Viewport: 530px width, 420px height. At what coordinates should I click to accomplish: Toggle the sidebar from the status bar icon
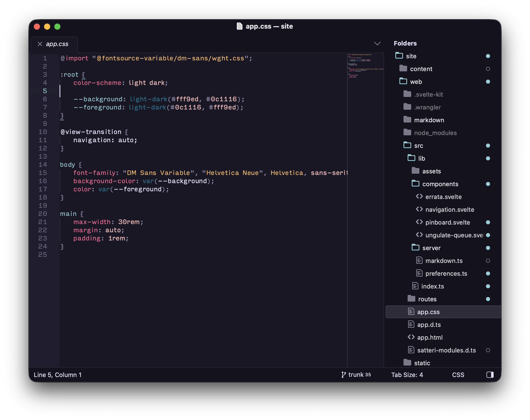[490, 375]
